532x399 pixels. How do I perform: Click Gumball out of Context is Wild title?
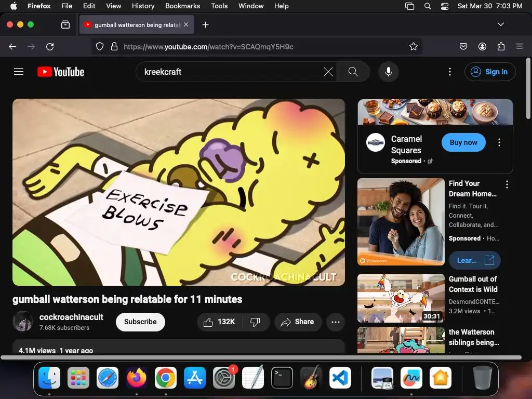(x=473, y=284)
